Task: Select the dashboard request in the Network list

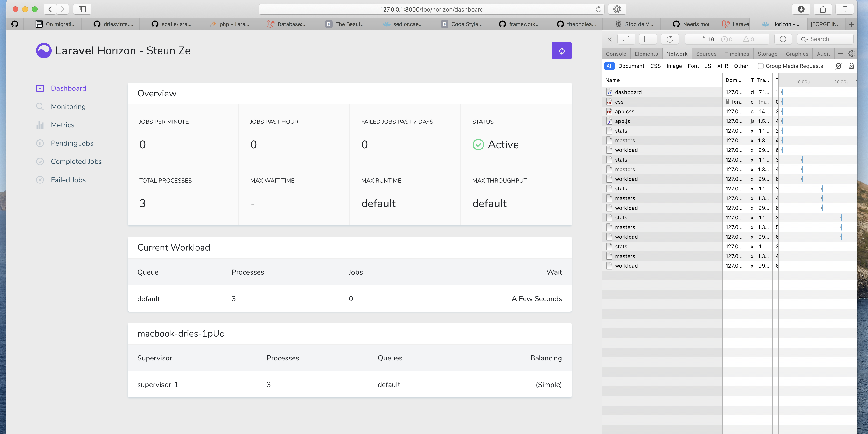Action: [x=628, y=92]
